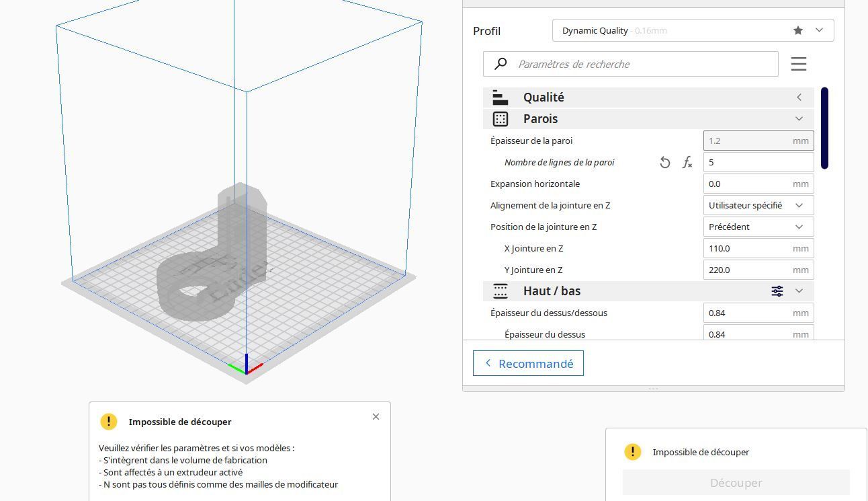Open Position de la jointure en Z dropdown
This screenshot has width=868, height=501.
[x=758, y=227]
